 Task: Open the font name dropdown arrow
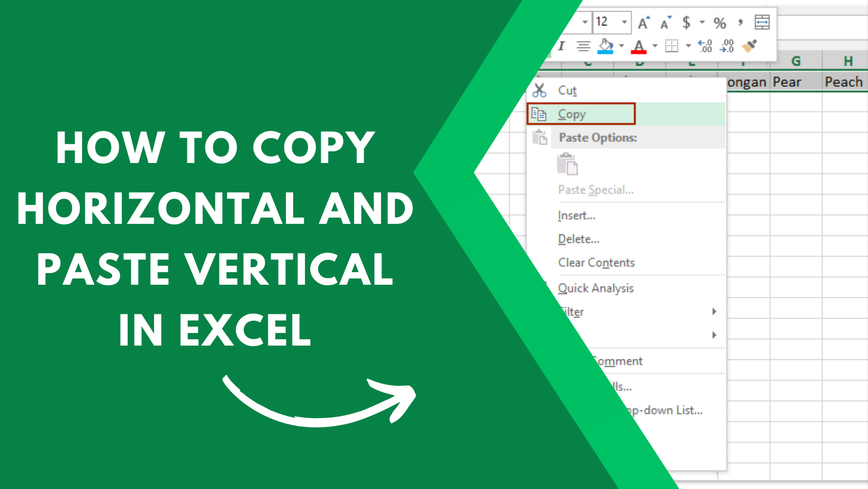585,22
